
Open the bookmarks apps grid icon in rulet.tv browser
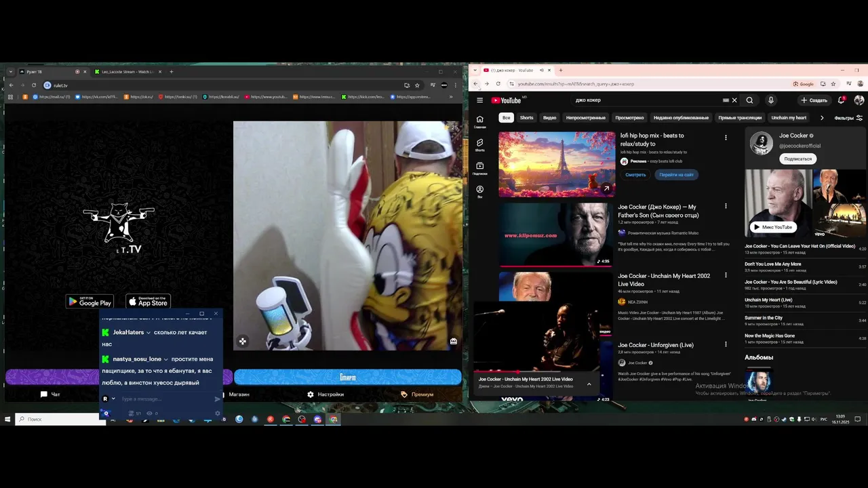10,97
